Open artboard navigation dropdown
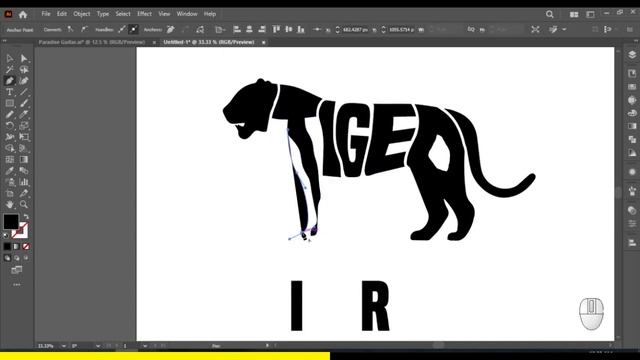Image resolution: width=640 pixels, height=360 pixels. (145, 346)
